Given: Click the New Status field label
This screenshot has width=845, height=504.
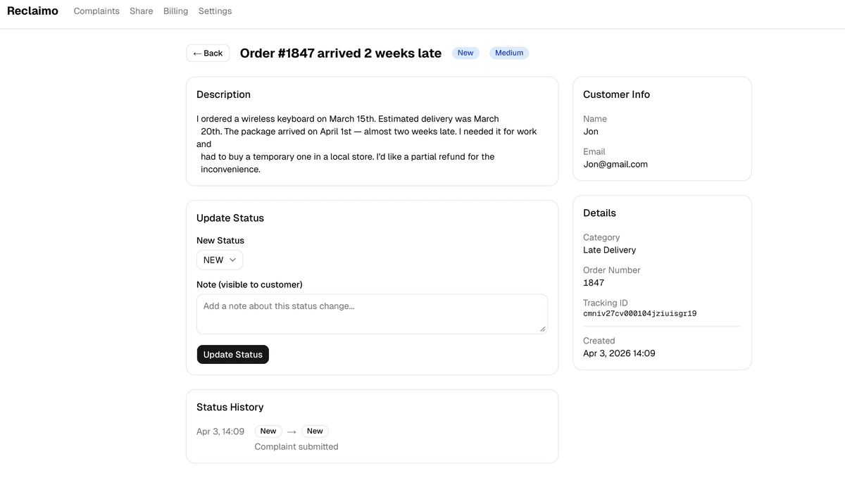Looking at the screenshot, I should pos(220,240).
